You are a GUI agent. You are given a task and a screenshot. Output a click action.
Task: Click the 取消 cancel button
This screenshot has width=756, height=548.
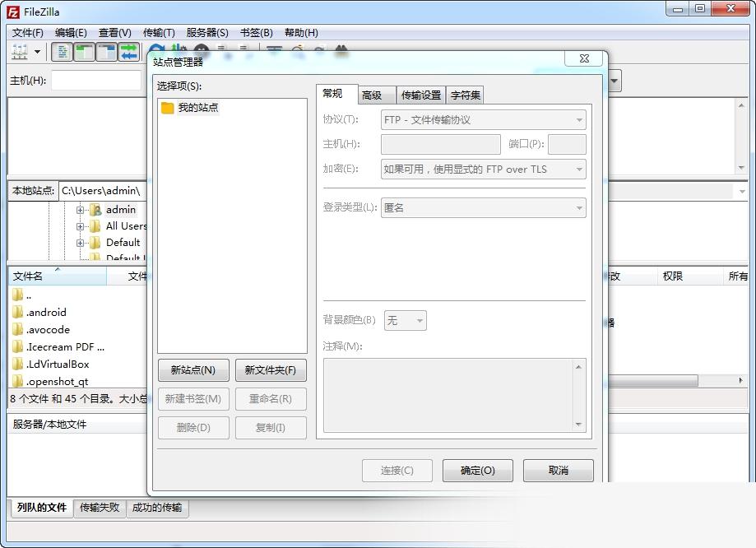pos(559,471)
